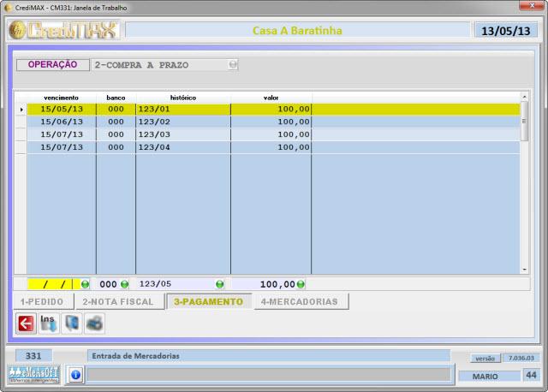Click the grid scrollbar down arrow
The height and width of the screenshot is (392, 548).
click(x=525, y=269)
